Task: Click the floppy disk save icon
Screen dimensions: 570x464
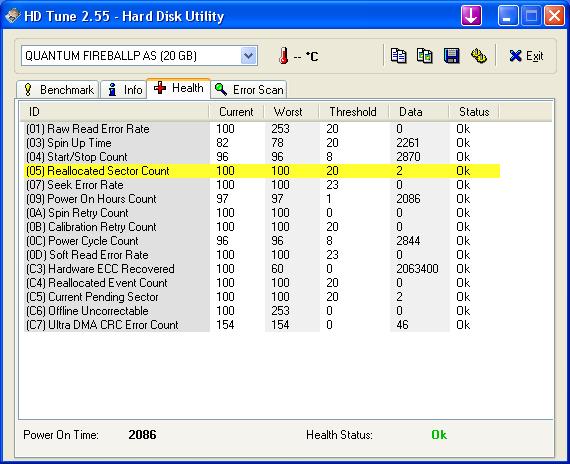Action: click(451, 56)
